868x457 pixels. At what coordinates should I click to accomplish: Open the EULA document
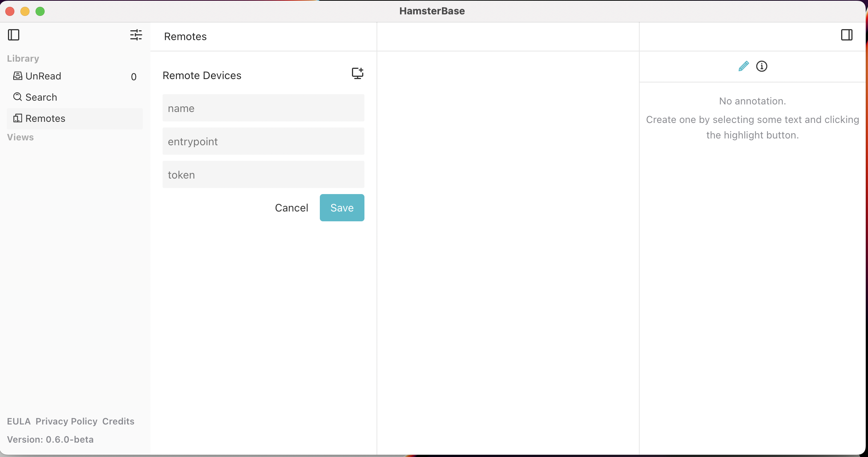coord(19,421)
